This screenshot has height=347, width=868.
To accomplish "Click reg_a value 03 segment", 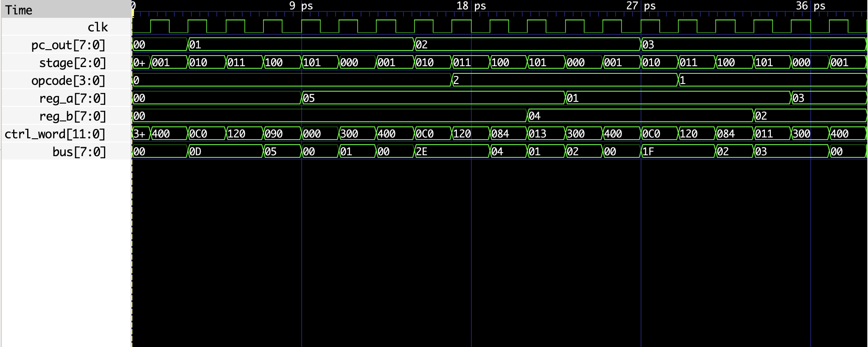I will pos(829,98).
